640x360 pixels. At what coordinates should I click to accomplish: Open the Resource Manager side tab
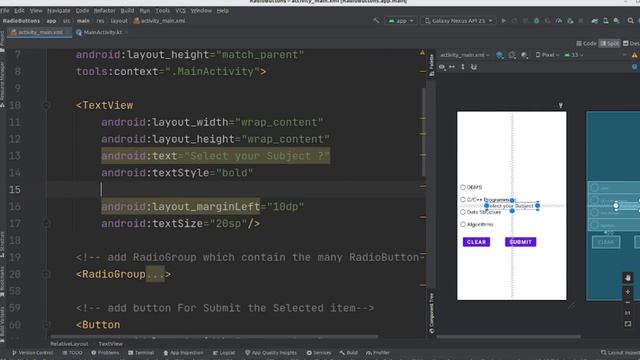click(x=2, y=84)
